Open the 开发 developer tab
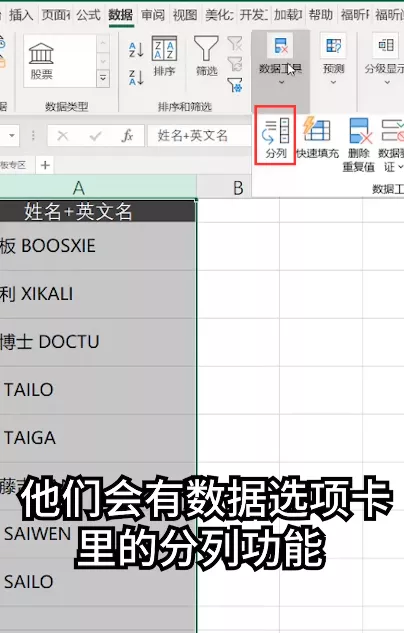404x633 pixels. (253, 15)
